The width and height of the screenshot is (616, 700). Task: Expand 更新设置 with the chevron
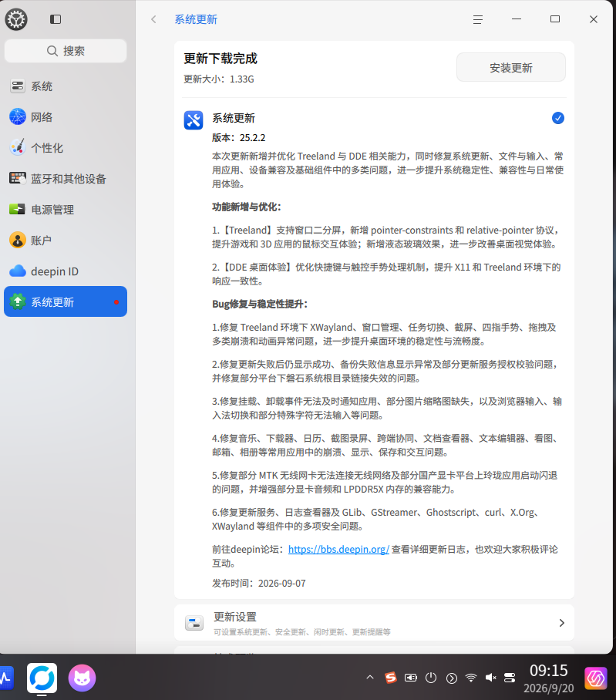[x=561, y=623]
